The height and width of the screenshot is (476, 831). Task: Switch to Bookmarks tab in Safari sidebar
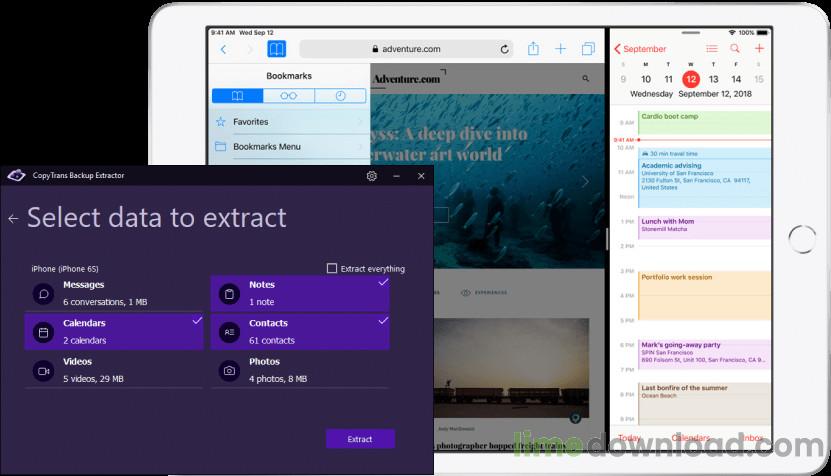coord(237,96)
